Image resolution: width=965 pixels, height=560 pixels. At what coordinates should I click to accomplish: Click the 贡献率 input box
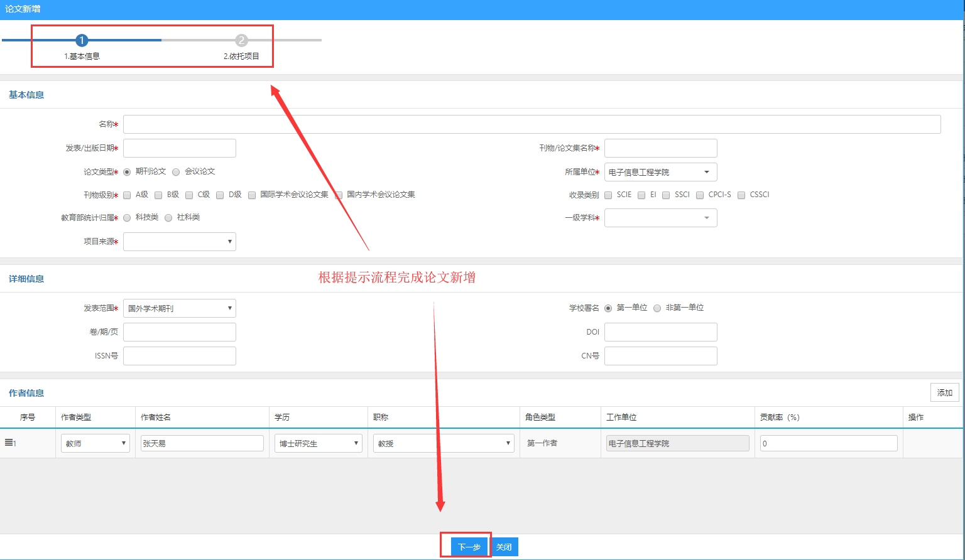click(x=828, y=443)
